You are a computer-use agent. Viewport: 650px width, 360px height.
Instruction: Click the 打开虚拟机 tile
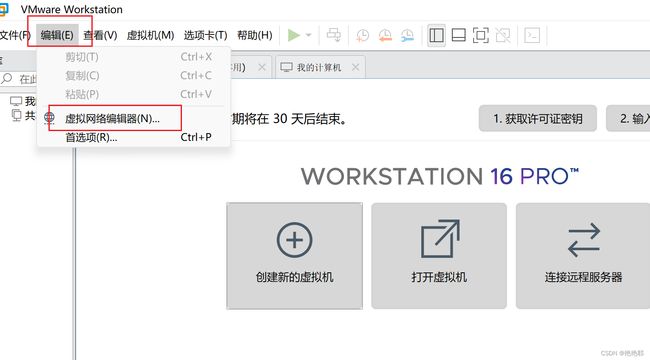point(439,256)
